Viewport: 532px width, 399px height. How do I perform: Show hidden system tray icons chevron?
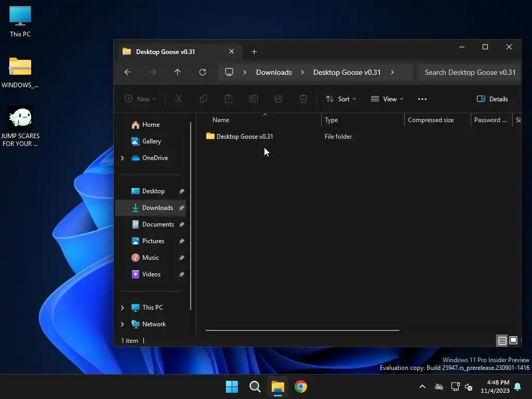coord(422,387)
